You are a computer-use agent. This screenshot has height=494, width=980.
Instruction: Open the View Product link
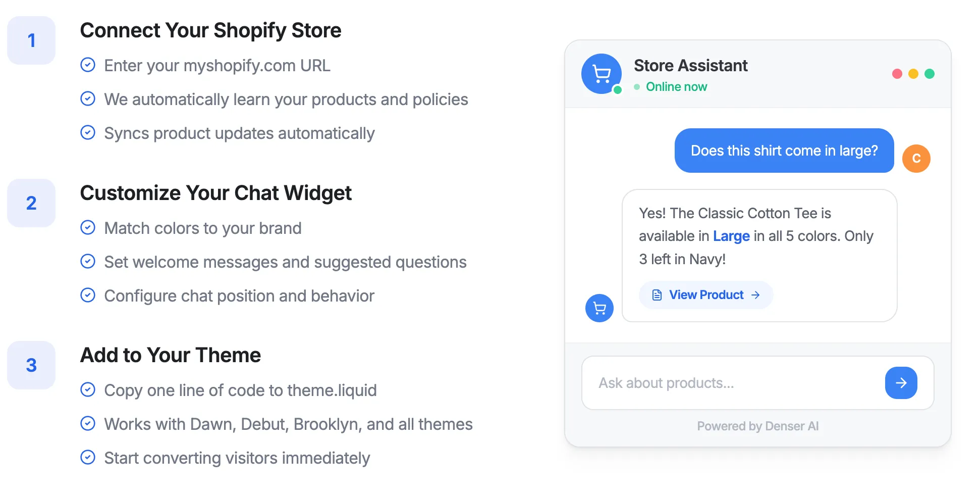705,294
